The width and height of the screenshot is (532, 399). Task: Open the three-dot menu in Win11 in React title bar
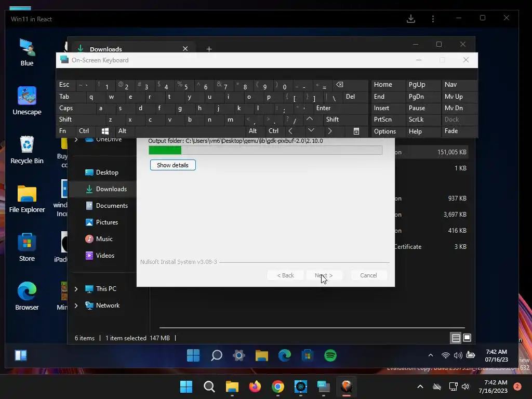(433, 19)
